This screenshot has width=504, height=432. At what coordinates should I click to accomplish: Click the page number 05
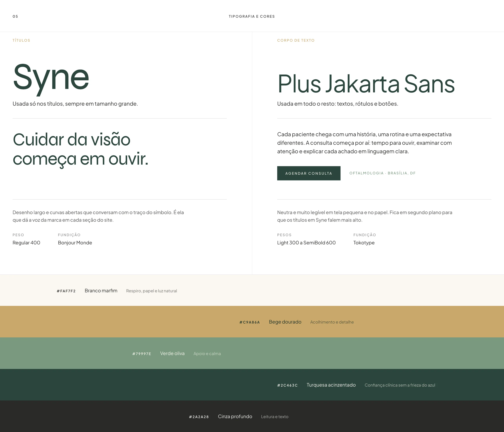pos(15,16)
